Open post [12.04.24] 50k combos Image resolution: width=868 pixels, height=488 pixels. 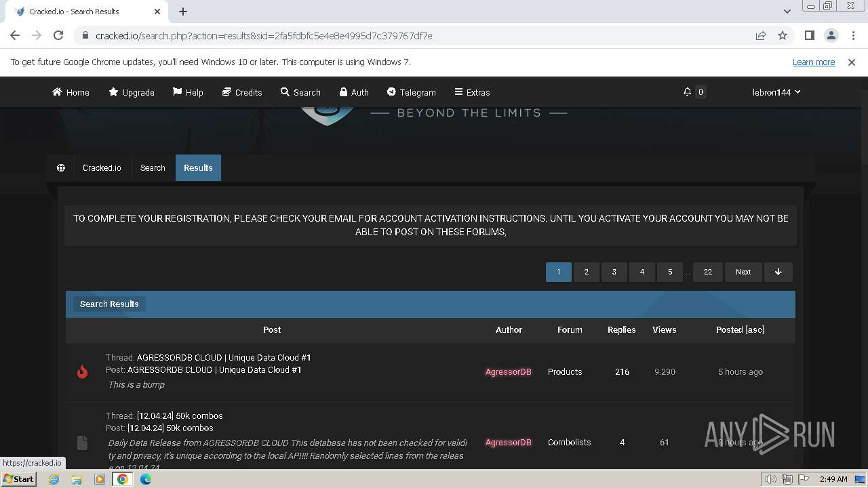[170, 428]
